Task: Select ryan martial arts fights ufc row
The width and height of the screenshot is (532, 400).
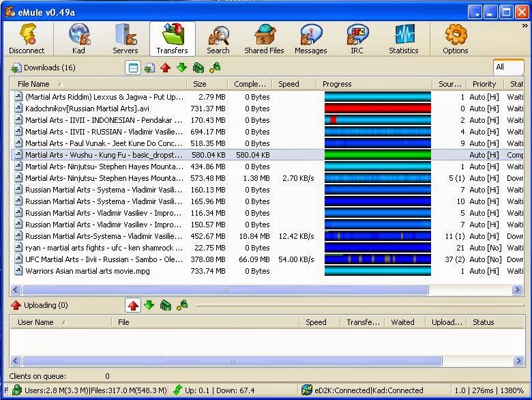Action: point(267,248)
